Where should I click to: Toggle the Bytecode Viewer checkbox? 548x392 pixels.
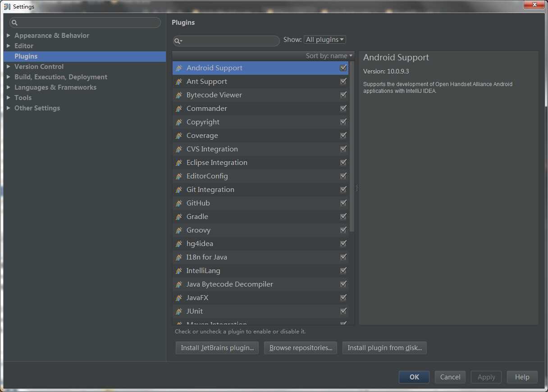[343, 95]
